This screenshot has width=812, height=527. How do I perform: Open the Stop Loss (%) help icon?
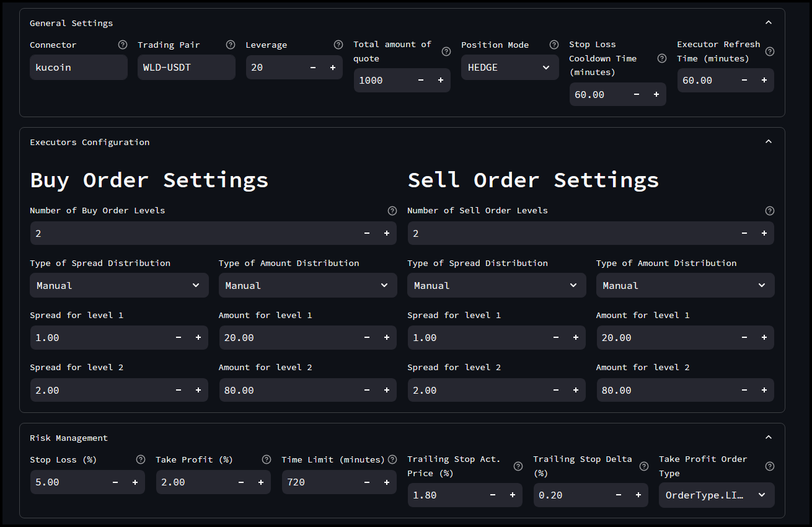pos(141,459)
